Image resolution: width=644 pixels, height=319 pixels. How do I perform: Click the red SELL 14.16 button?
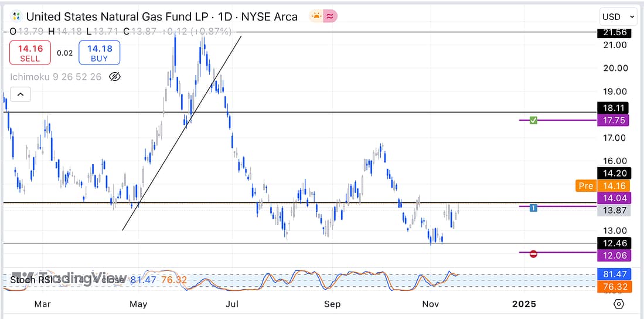click(x=30, y=53)
